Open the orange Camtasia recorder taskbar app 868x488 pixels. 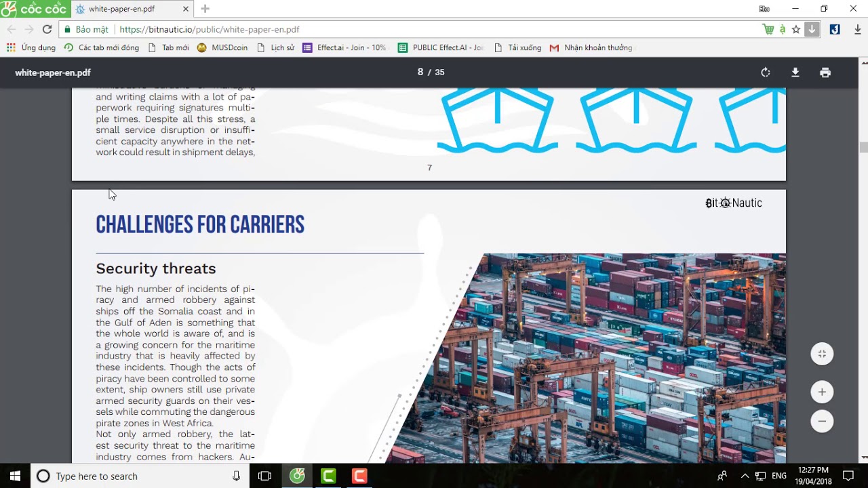[359, 476]
